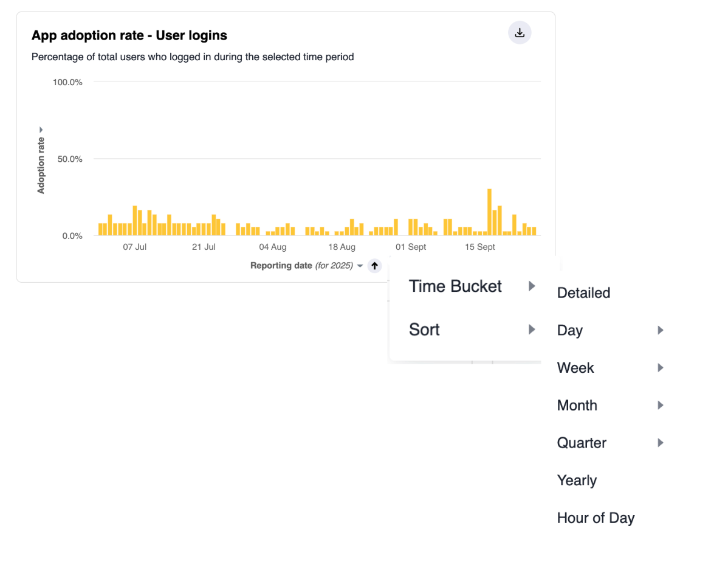
Task: Select the Week bucketing option
Action: [575, 367]
